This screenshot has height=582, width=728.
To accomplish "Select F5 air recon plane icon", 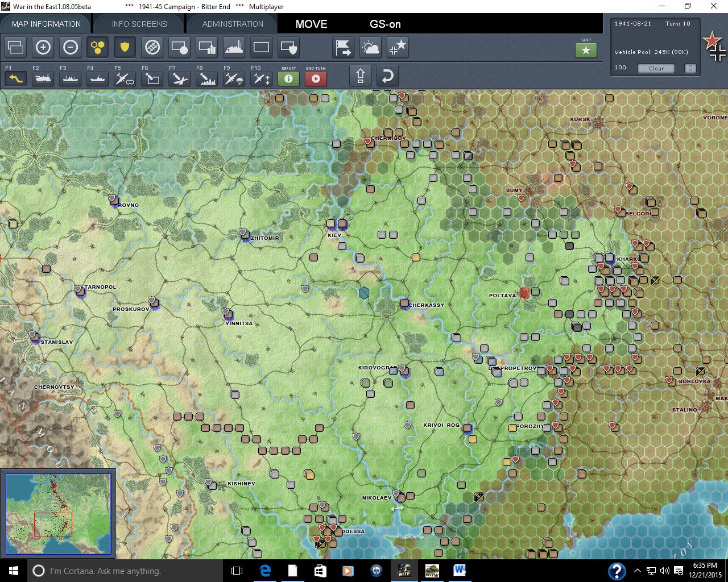I will pos(125,78).
